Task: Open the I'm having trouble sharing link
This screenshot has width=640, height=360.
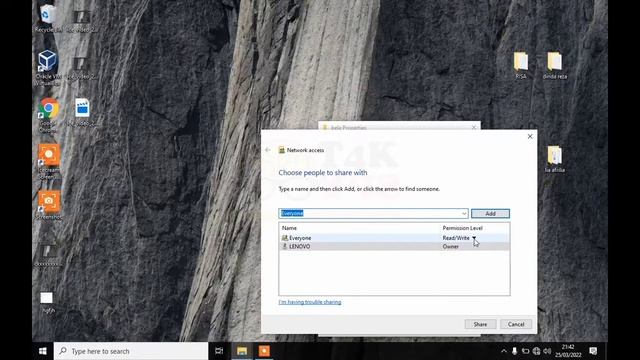Action: tap(310, 302)
